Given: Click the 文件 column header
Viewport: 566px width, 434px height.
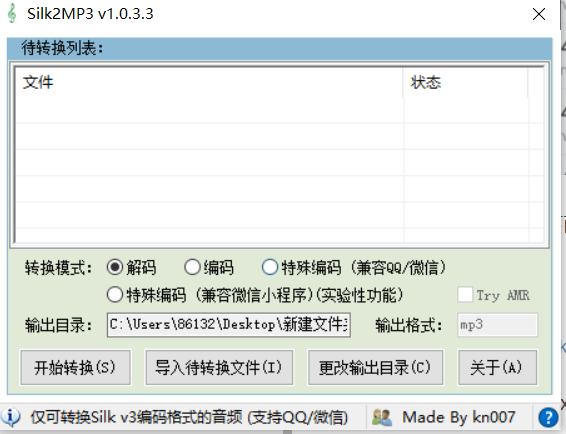Looking at the screenshot, I should click(x=209, y=82).
